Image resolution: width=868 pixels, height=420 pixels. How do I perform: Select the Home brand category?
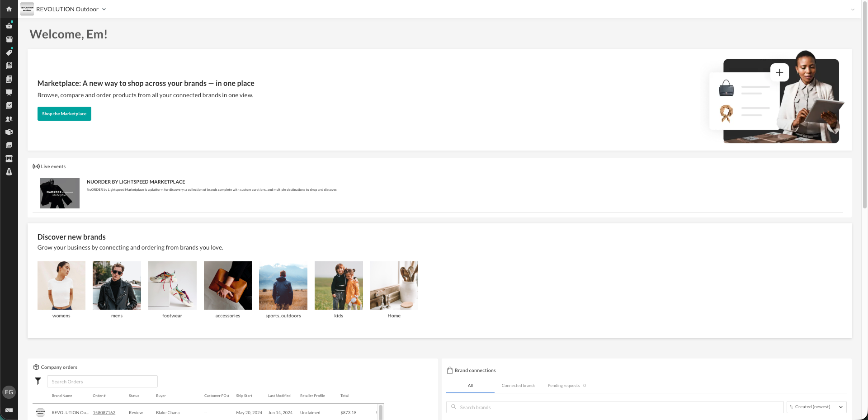[394, 289]
